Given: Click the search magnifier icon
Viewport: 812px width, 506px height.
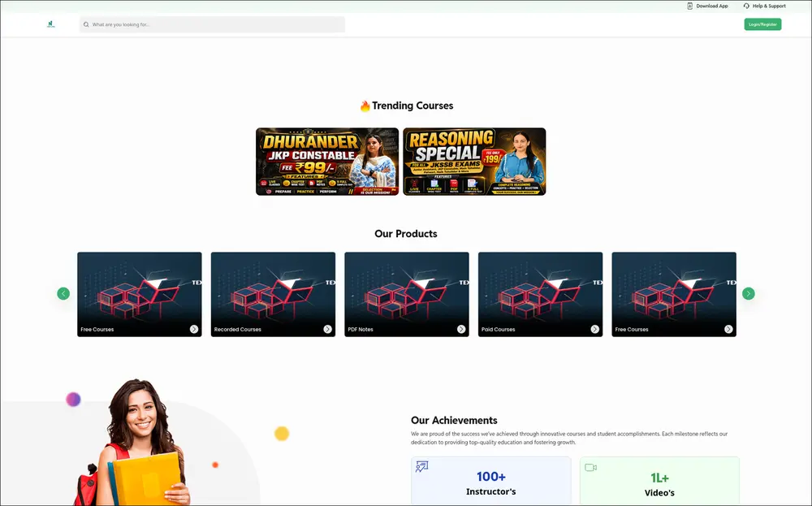Looking at the screenshot, I should point(87,24).
